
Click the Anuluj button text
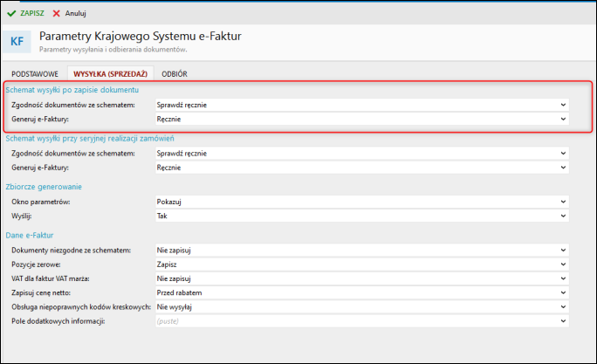(x=75, y=13)
